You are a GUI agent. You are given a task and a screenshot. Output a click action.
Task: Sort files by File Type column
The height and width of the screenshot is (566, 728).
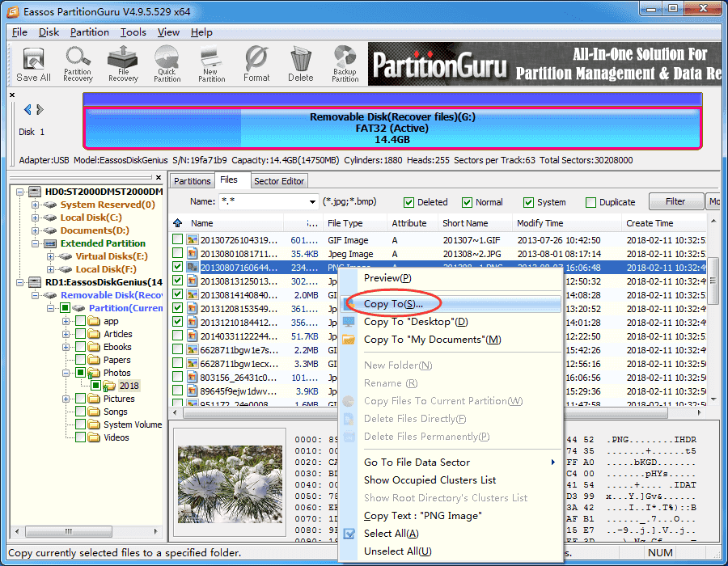[355, 223]
